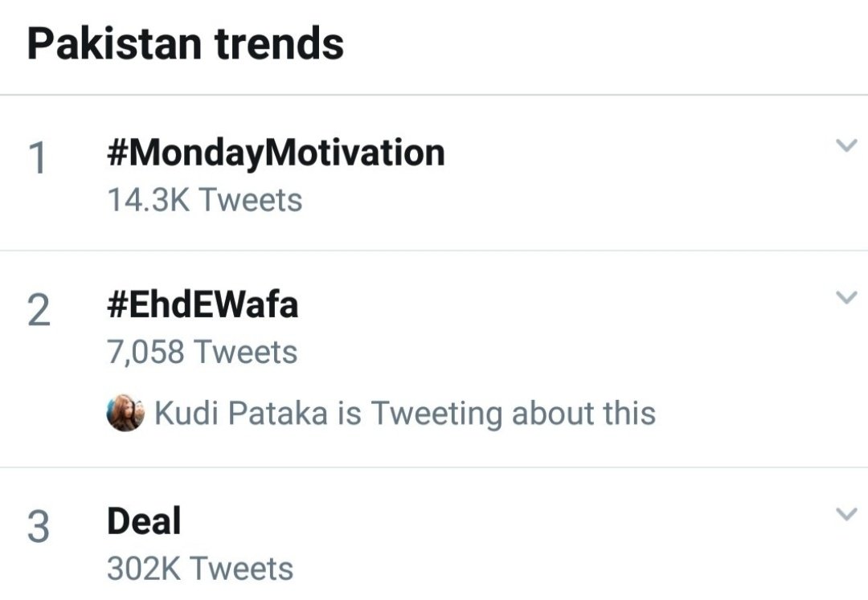Click the 302K Tweets count
This screenshot has height=600, width=868.
[200, 569]
